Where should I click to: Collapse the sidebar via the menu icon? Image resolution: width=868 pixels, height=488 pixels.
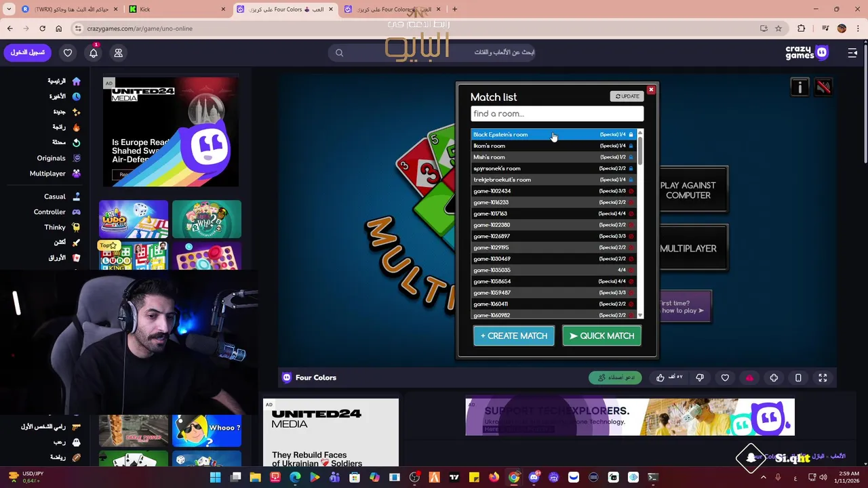tap(852, 53)
